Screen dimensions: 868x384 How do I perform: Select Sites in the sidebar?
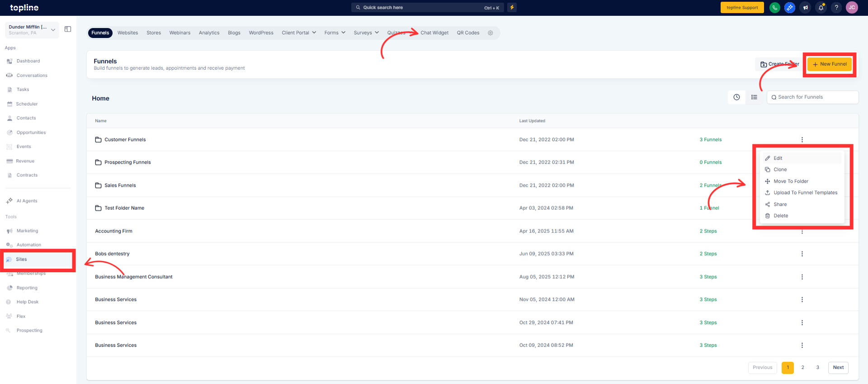[x=38, y=260]
